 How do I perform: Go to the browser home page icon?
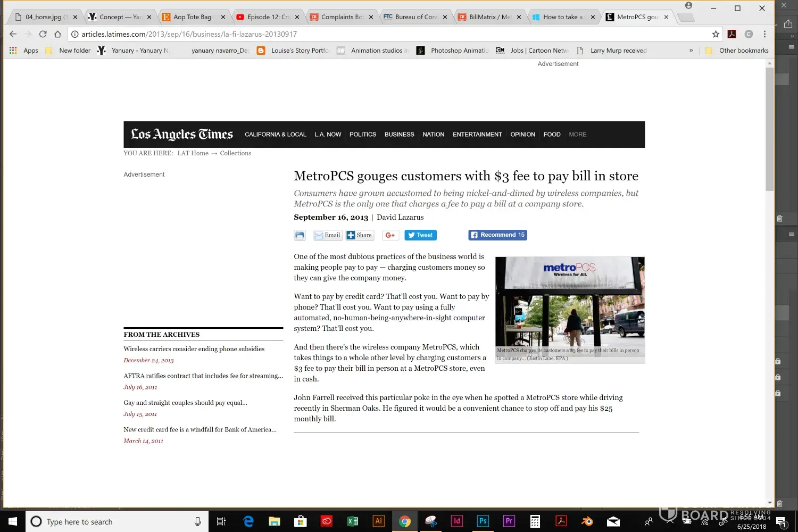(57, 34)
